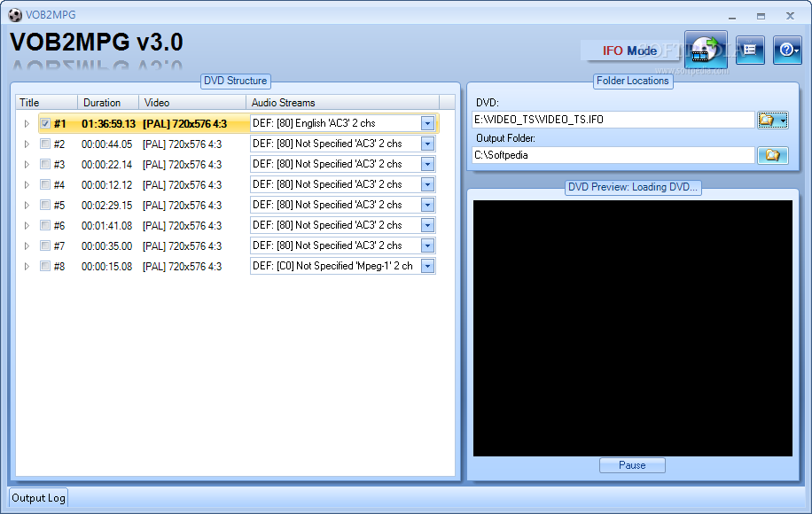Select duration 00:00:22.14 cell

click(106, 165)
